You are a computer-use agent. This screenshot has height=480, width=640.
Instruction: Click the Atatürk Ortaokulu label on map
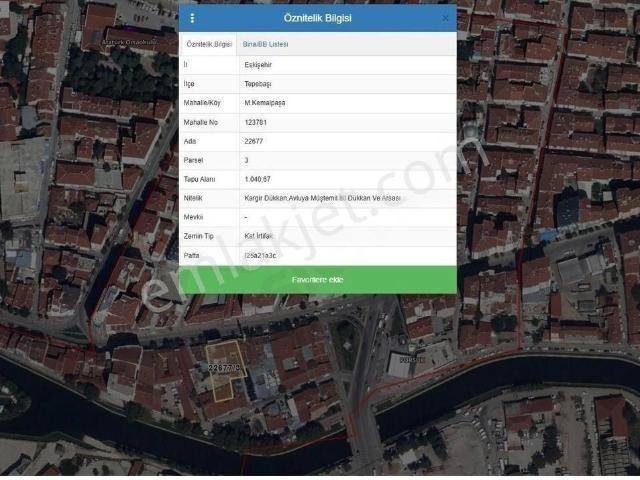tap(130, 43)
